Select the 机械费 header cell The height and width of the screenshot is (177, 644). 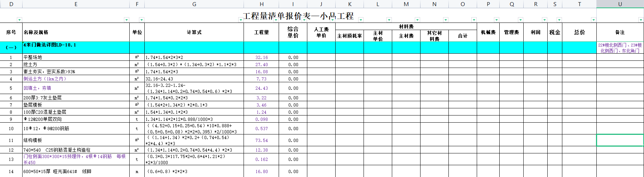(488, 32)
